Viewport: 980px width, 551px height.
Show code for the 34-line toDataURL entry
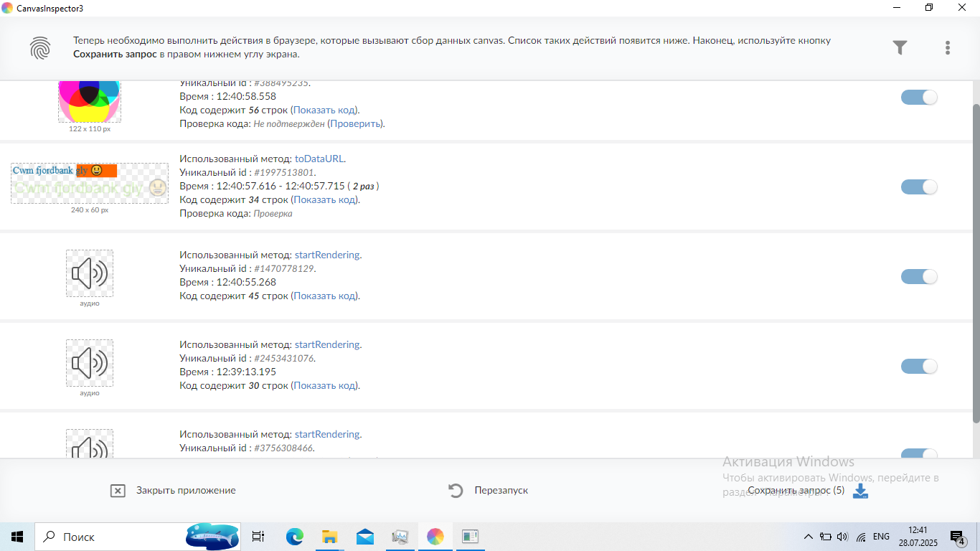pos(324,199)
